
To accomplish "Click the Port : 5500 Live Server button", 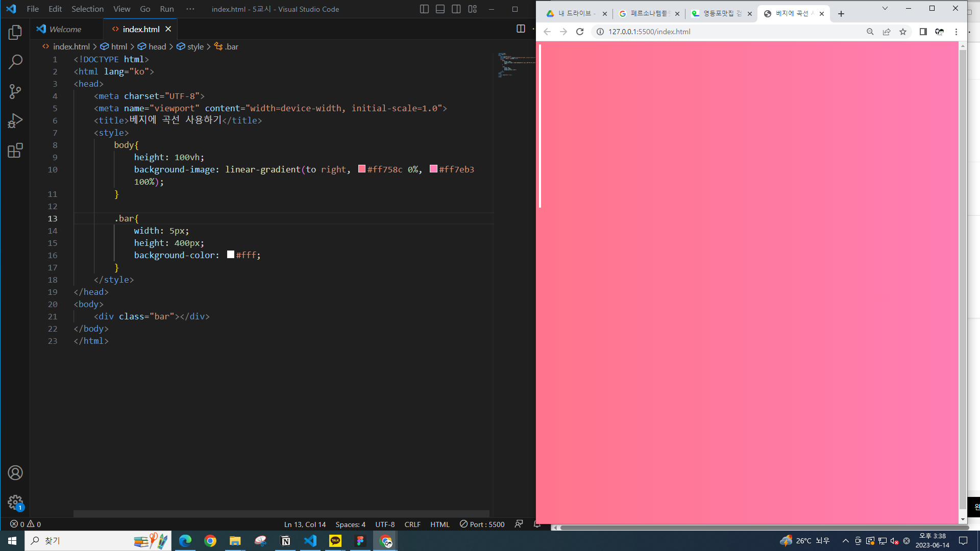I will pos(482,524).
